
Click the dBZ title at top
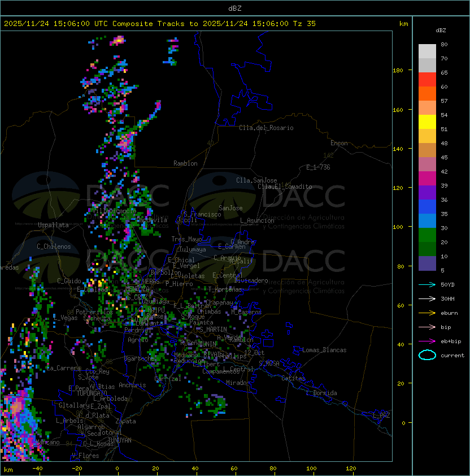(235, 8)
